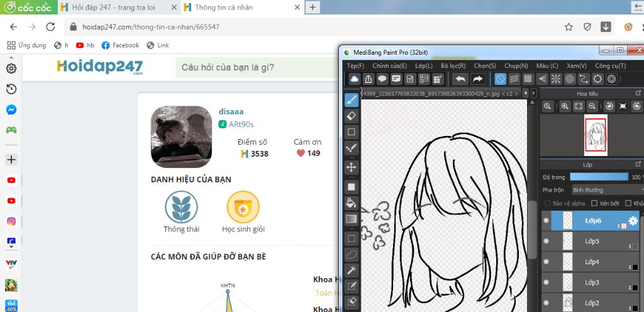Zoom in on the navigator panel
The height and width of the screenshot is (312, 644).
pyautogui.click(x=565, y=106)
